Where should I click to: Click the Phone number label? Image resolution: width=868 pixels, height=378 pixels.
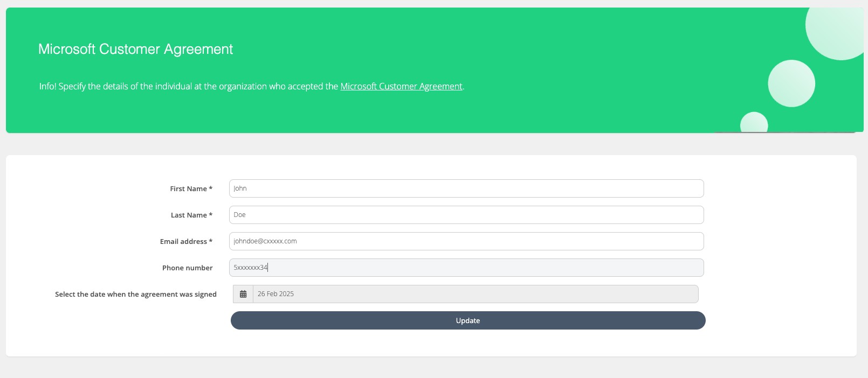(187, 268)
